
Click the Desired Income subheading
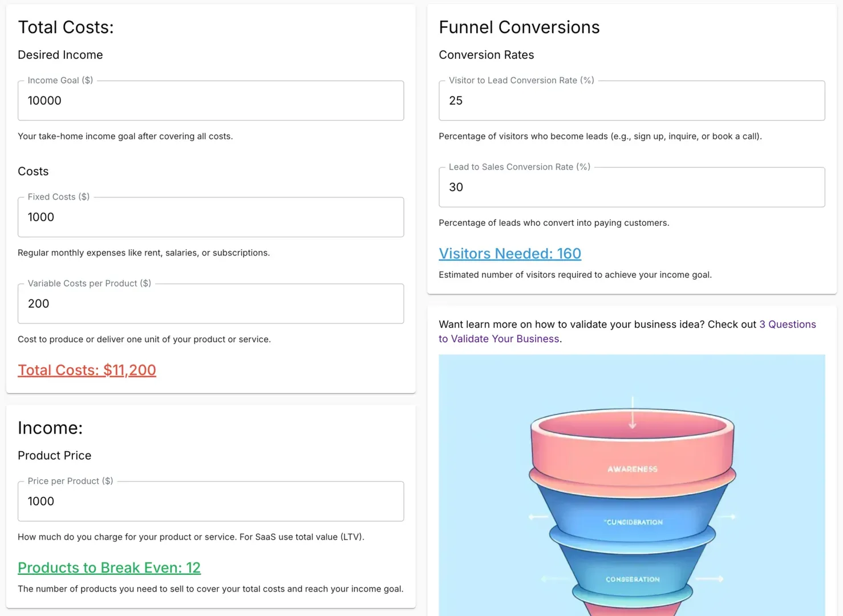pos(60,55)
